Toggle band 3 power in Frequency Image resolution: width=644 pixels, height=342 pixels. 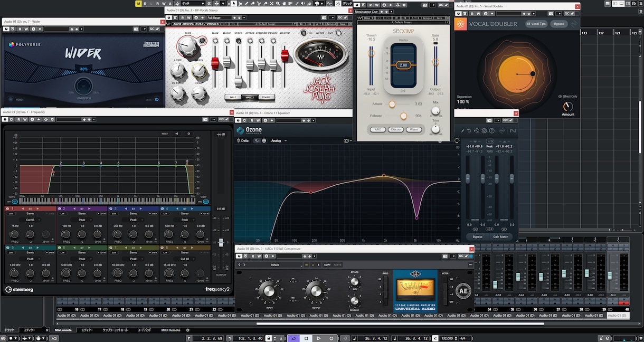click(111, 209)
